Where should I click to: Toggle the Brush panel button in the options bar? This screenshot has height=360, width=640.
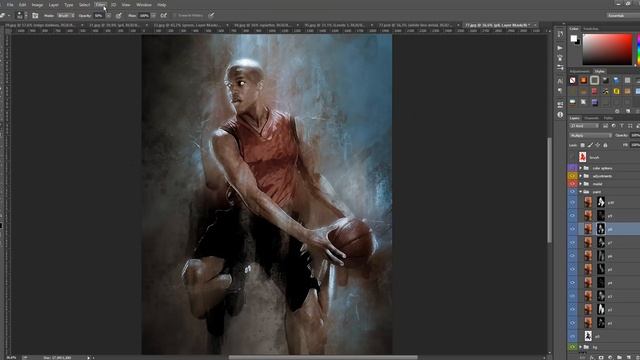pyautogui.click(x=35, y=16)
